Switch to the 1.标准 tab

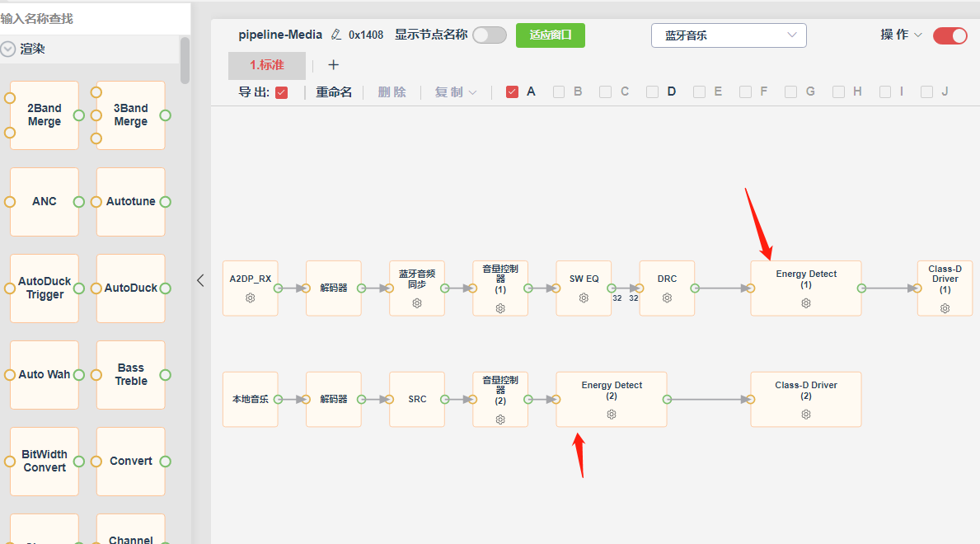(x=267, y=65)
